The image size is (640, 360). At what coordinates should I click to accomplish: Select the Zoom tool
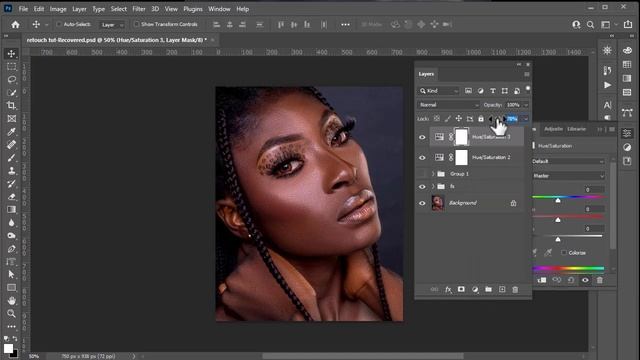click(x=11, y=313)
